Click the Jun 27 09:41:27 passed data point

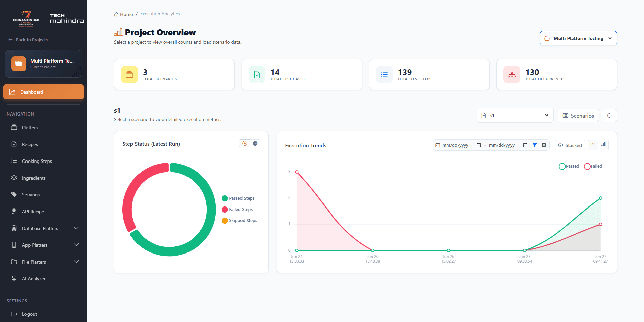[x=601, y=198]
